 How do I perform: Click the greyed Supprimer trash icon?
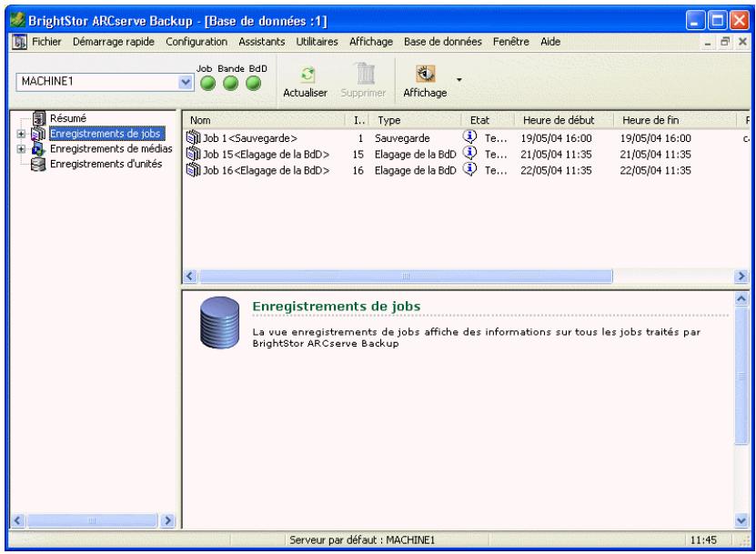point(365,74)
